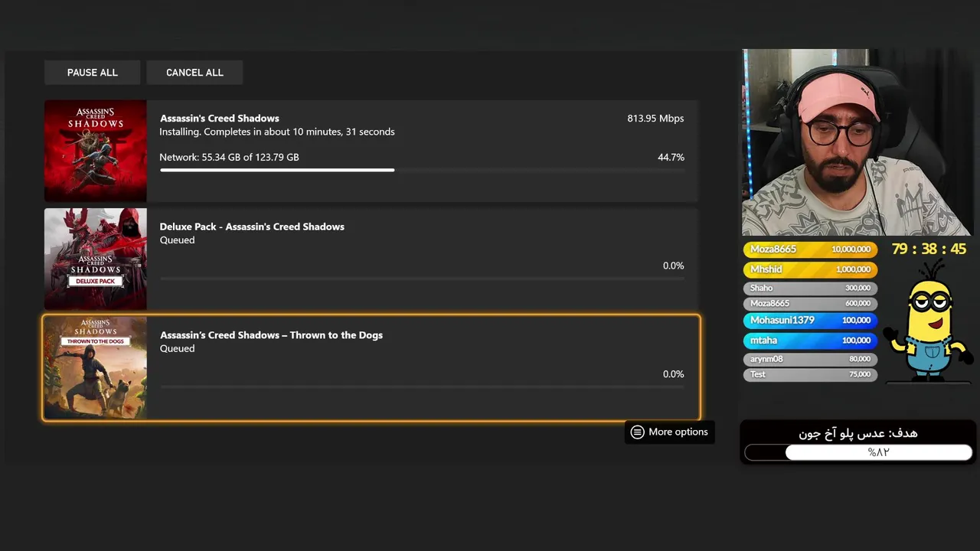Image resolution: width=980 pixels, height=551 pixels.
Task: Click the 'Assassin's Creed Shadows' title text
Action: [x=220, y=119]
